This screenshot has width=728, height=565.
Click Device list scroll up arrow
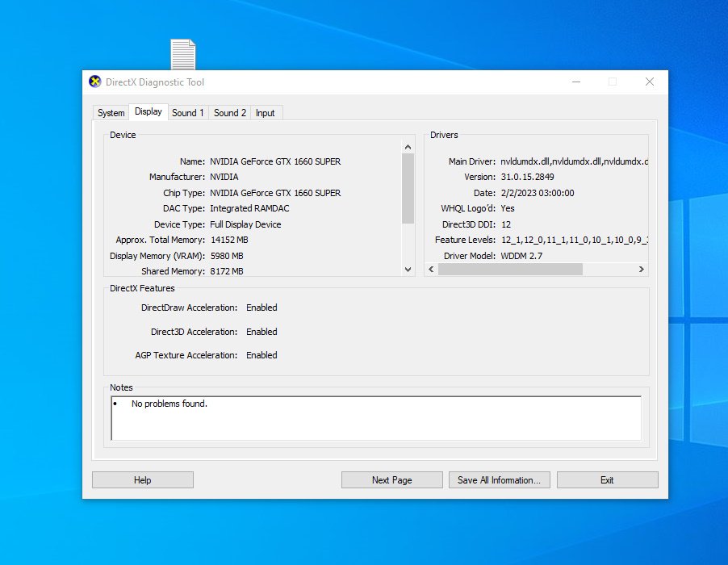pyautogui.click(x=408, y=147)
